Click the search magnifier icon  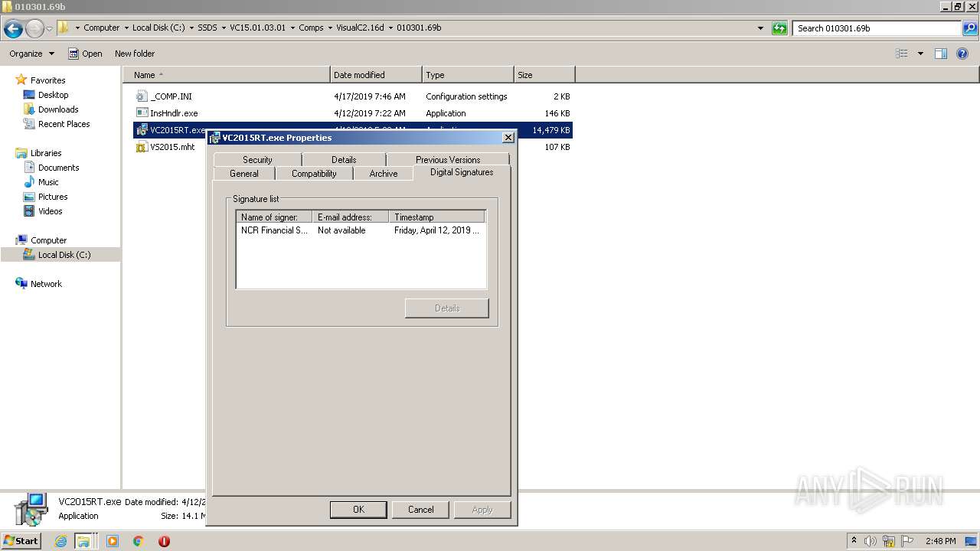(x=970, y=28)
